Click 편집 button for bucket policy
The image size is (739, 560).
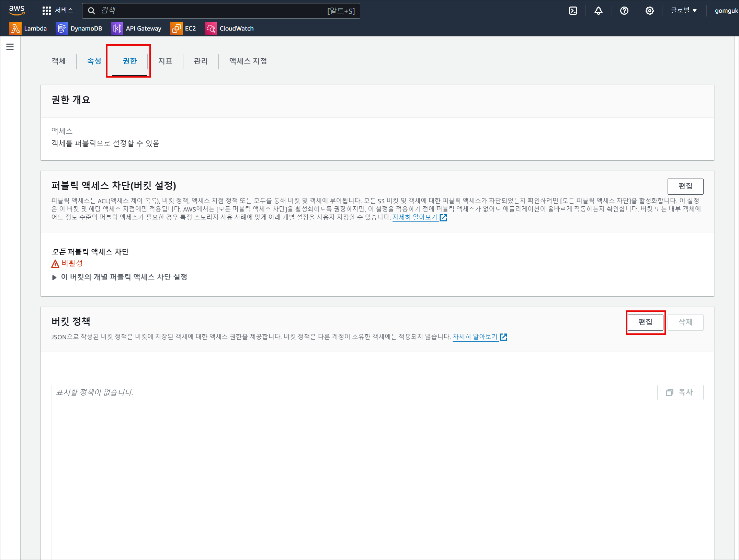(x=645, y=322)
